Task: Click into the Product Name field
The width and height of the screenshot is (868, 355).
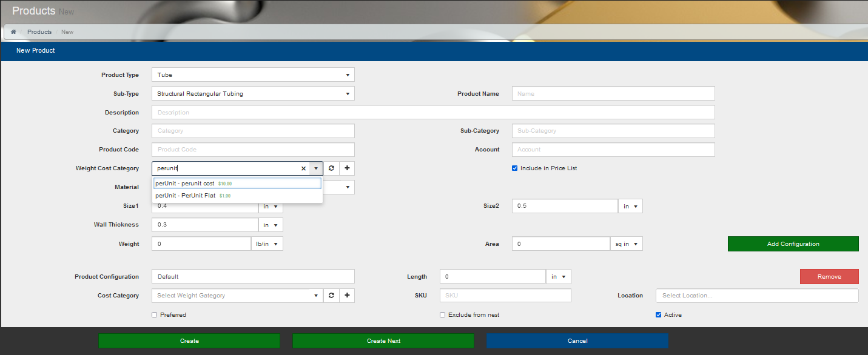Action: [613, 94]
